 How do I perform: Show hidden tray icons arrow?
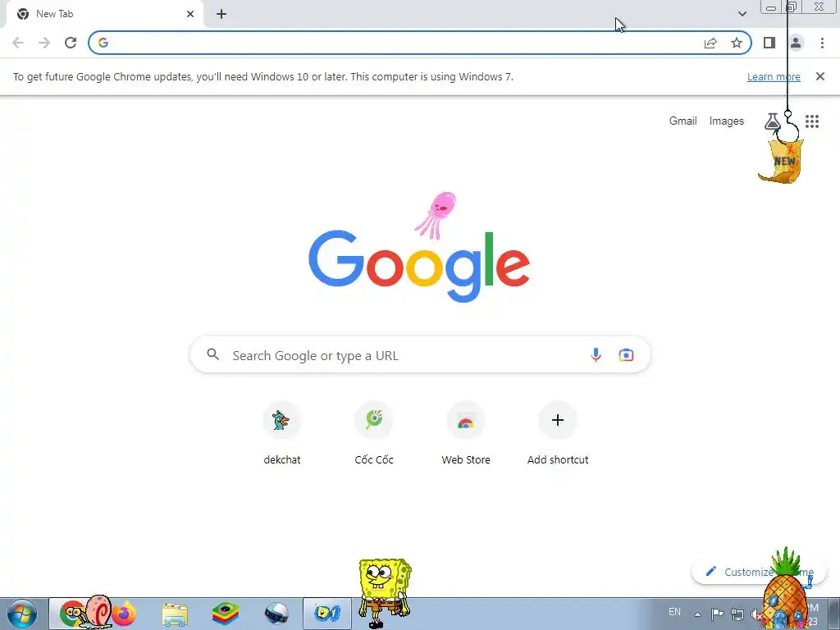click(697, 614)
